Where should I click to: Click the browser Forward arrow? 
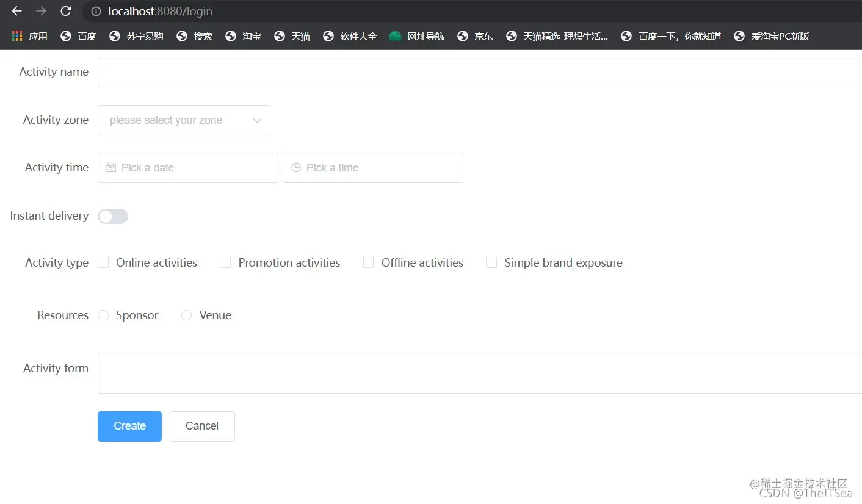[x=41, y=11]
